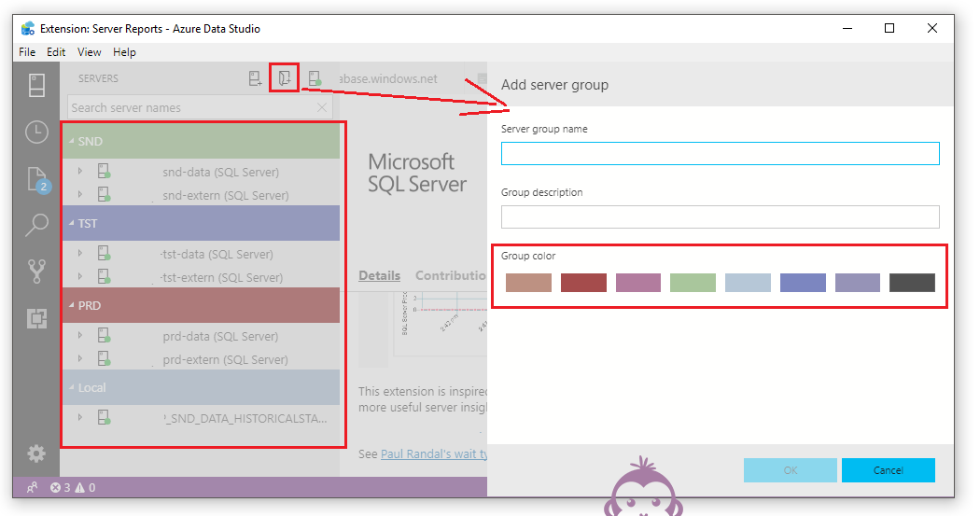
Task: Click the Show Active Connections icon
Action: [x=315, y=78]
